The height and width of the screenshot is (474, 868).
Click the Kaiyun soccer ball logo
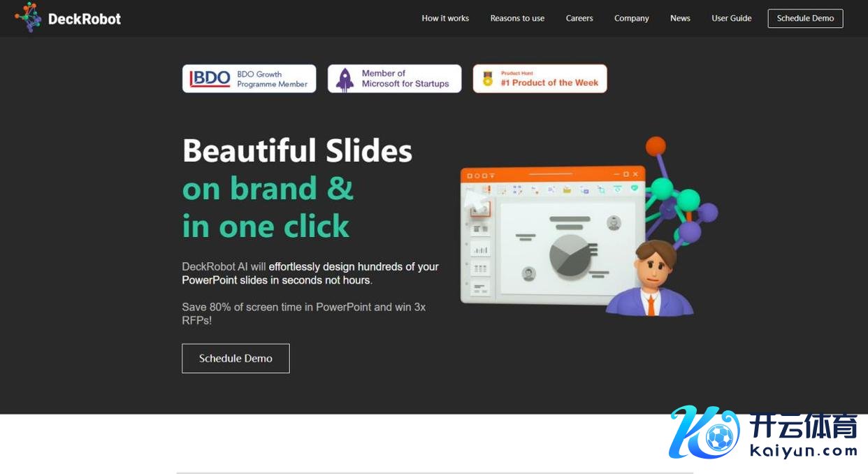click(704, 433)
